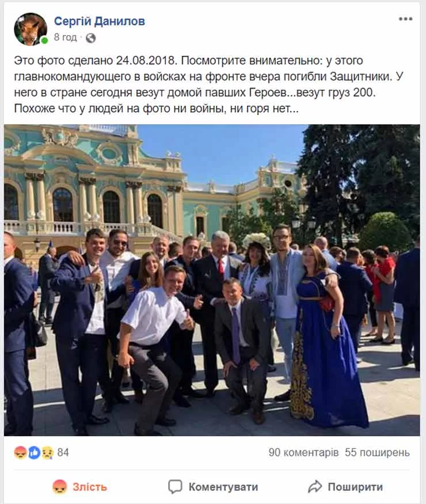
Task: Click the angry face Злість button icon
Action: [x=60, y=487]
